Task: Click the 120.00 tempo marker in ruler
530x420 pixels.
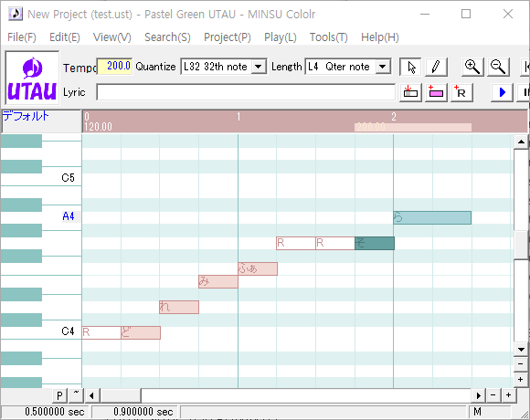Action: click(98, 127)
